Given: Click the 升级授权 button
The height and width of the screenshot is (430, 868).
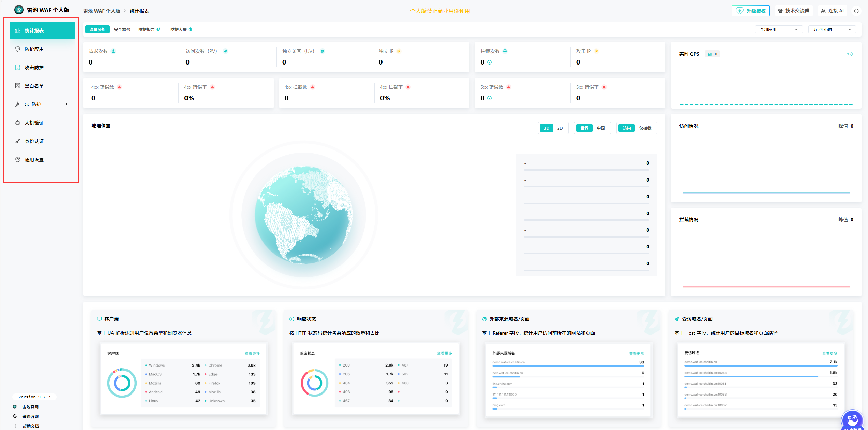Looking at the screenshot, I should pyautogui.click(x=751, y=11).
